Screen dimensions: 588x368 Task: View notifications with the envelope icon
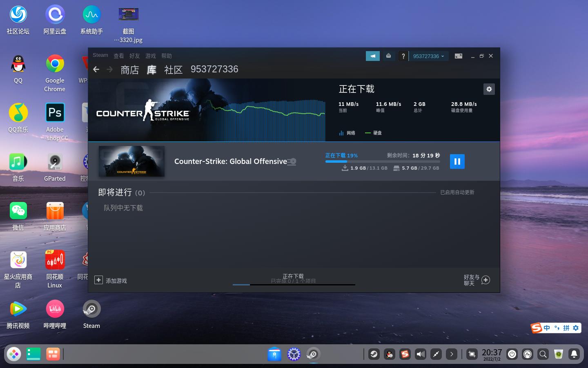tap(388, 56)
